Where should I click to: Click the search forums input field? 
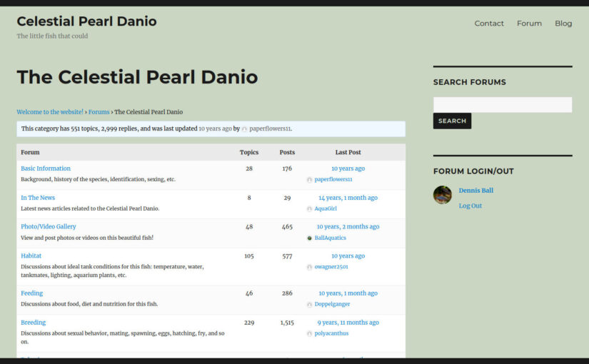(502, 104)
